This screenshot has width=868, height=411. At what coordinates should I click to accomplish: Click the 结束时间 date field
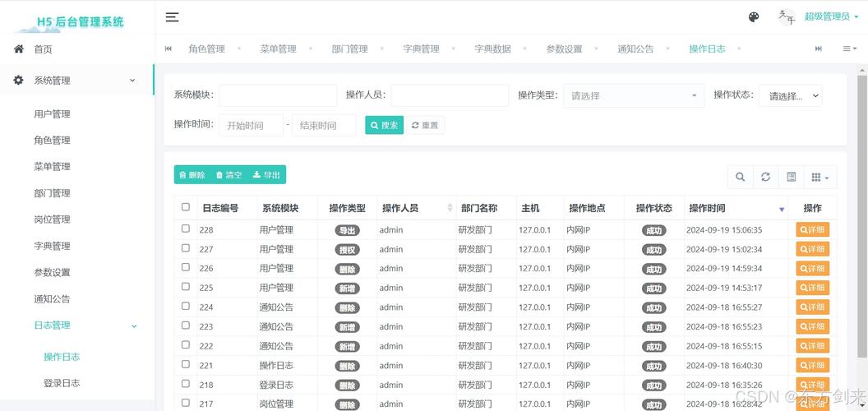[324, 125]
